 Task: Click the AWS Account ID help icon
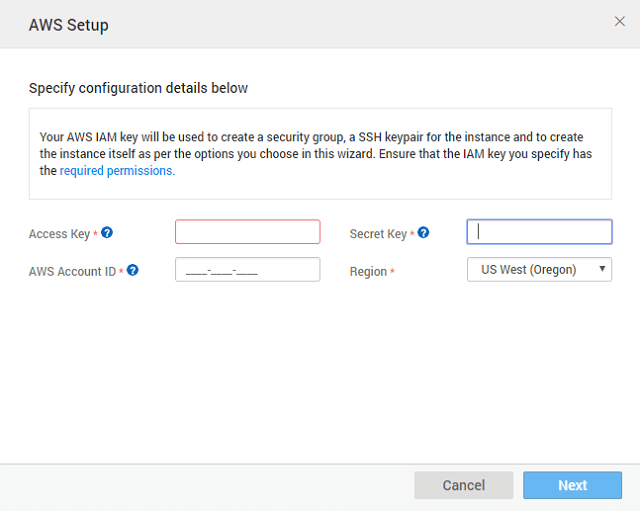(133, 270)
